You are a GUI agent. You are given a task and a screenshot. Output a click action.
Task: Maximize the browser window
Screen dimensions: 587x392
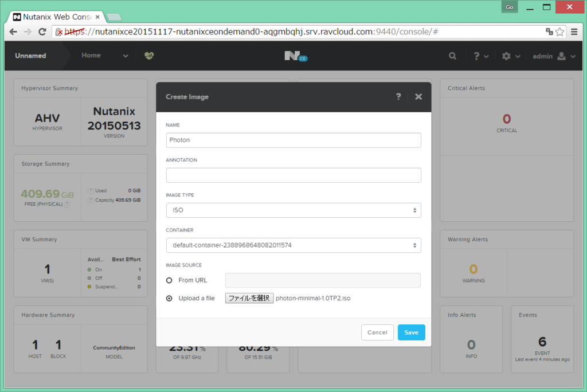pos(546,7)
